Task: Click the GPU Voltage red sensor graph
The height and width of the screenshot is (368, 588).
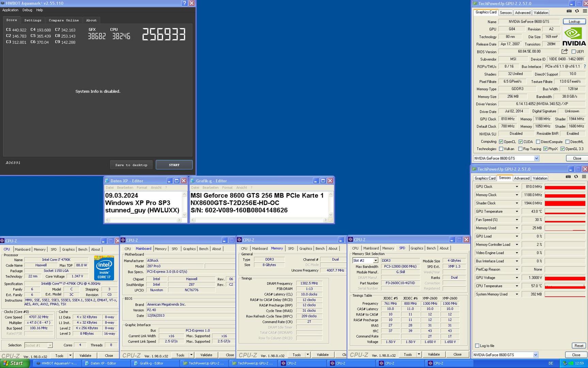Action: coord(565,278)
